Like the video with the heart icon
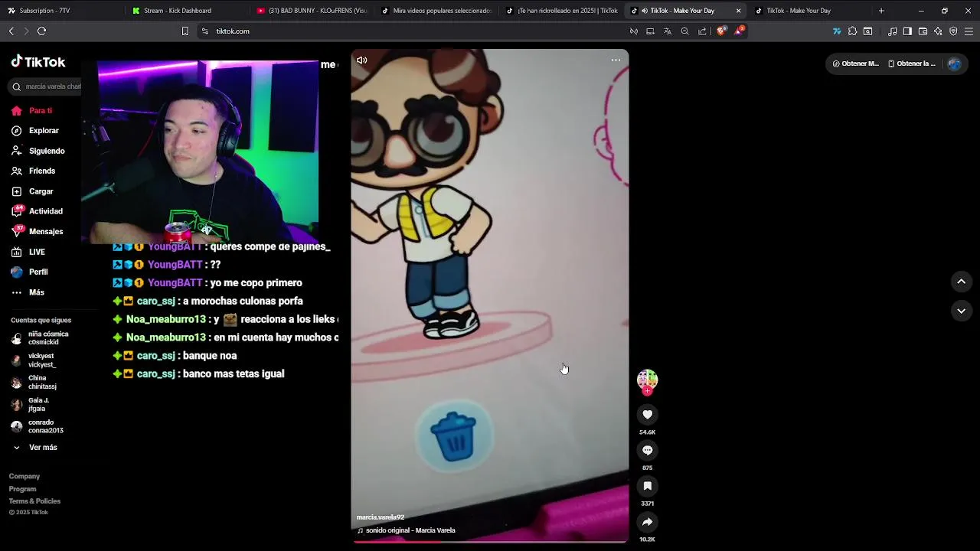Image resolution: width=980 pixels, height=551 pixels. tap(647, 415)
